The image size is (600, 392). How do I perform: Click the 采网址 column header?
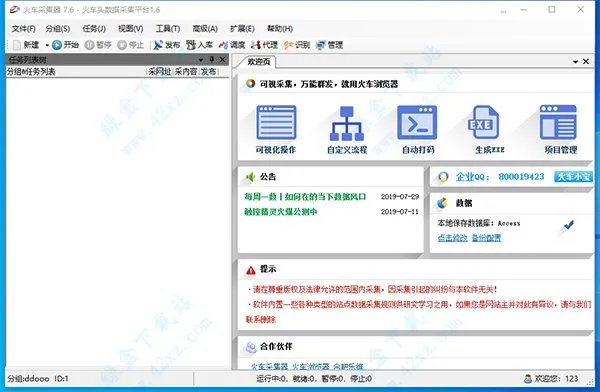coord(160,72)
